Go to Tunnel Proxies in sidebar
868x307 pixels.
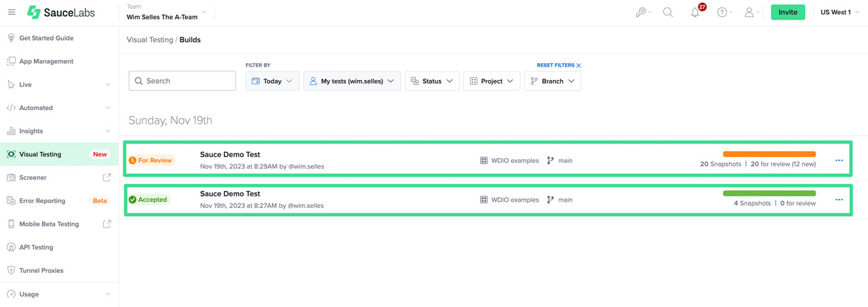41,270
